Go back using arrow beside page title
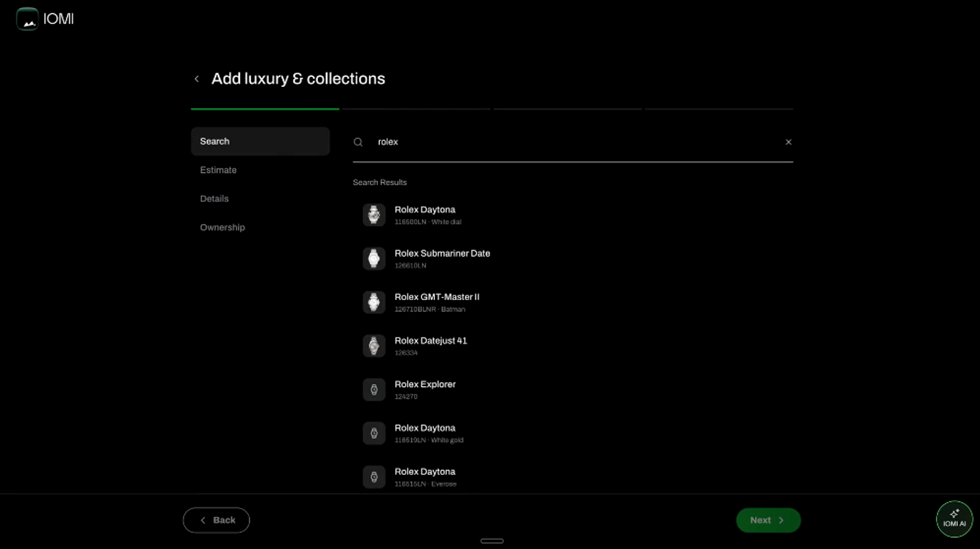The height and width of the screenshot is (549, 980). coord(197,79)
